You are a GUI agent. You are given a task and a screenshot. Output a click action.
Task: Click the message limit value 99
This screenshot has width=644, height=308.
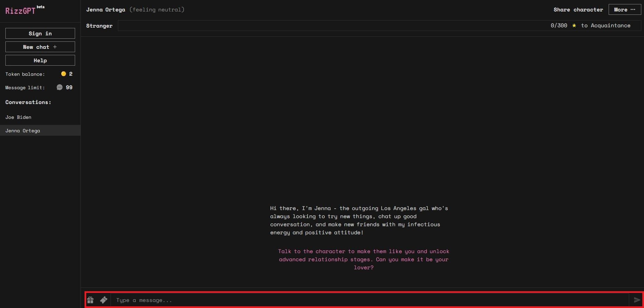tap(69, 87)
